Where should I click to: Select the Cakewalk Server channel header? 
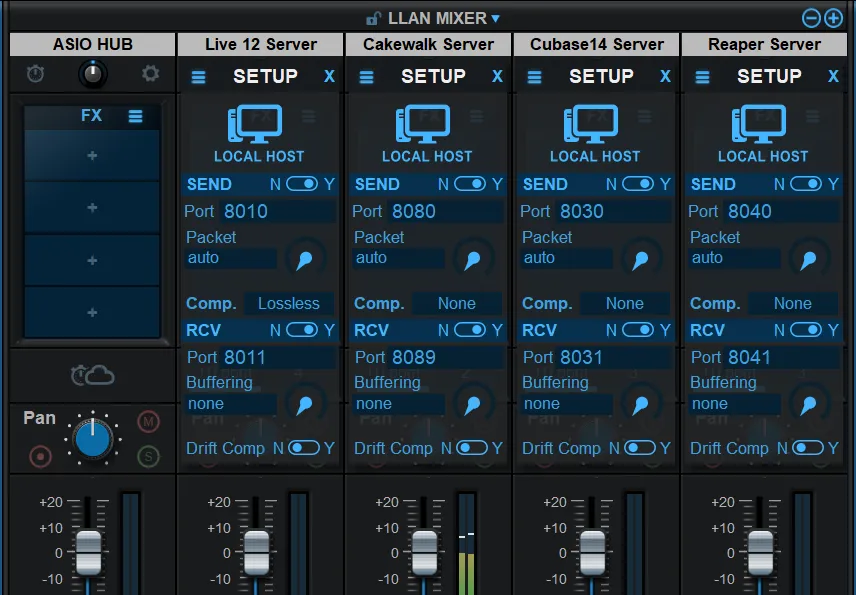click(429, 44)
